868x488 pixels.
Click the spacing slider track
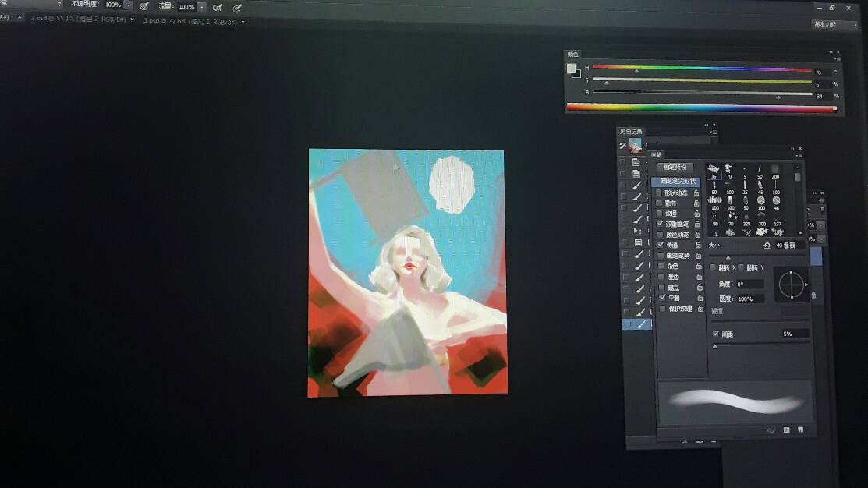(x=760, y=344)
